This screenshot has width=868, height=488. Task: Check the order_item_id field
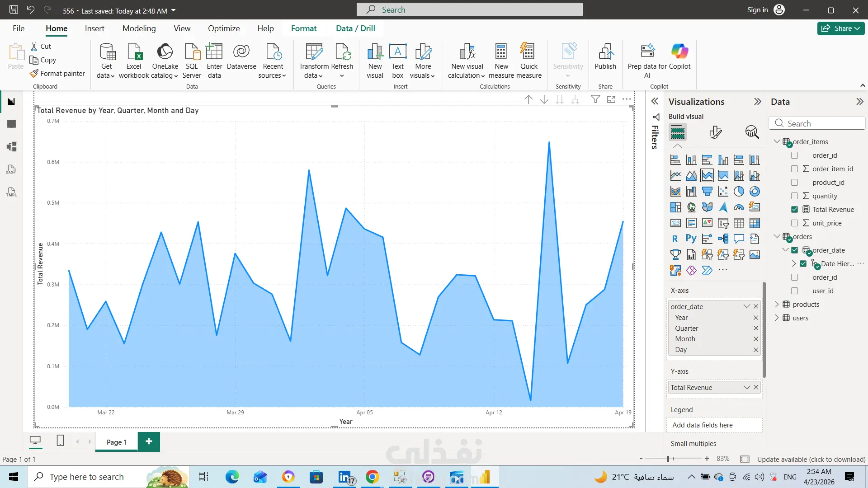pyautogui.click(x=794, y=169)
